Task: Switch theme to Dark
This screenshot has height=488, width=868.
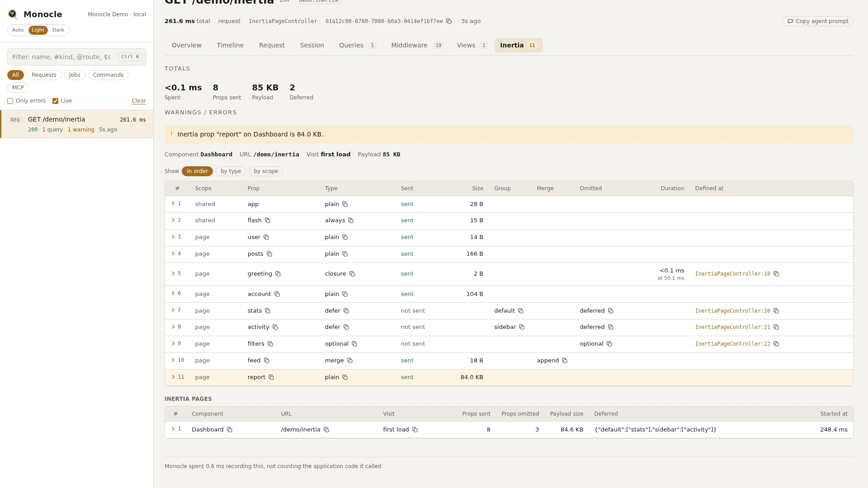Action: 58,30
